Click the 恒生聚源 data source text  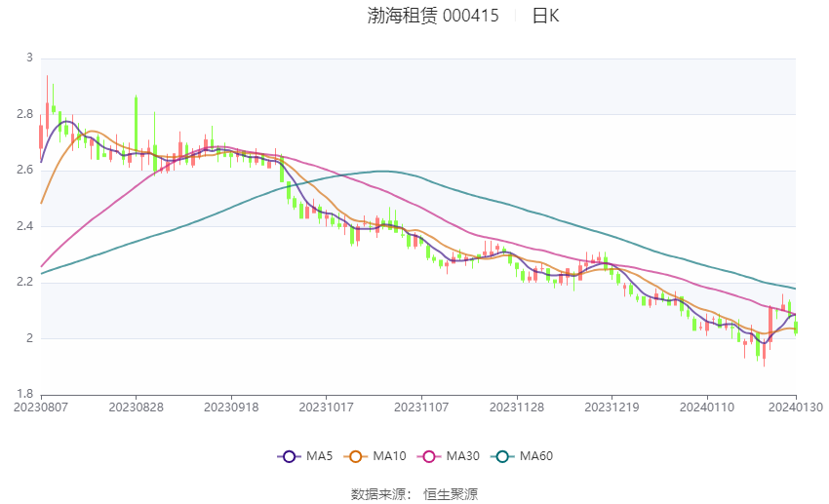[x=451, y=494]
